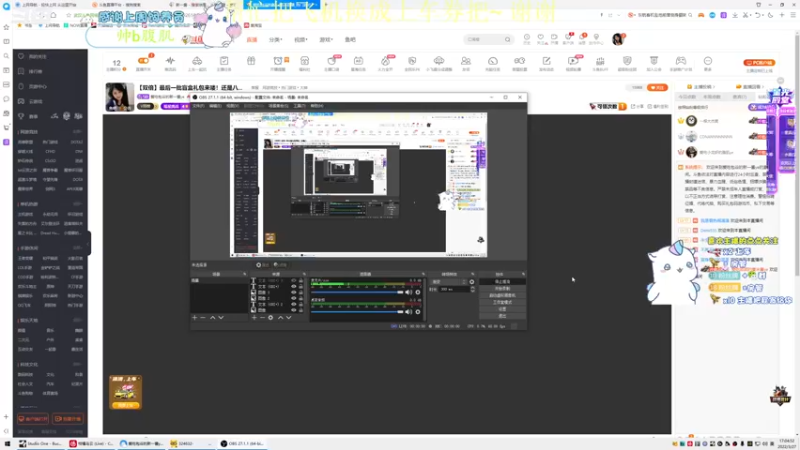This screenshot has height=450, width=800.
Task: Toggle visibility eye of topmost text source
Action: click(294, 281)
